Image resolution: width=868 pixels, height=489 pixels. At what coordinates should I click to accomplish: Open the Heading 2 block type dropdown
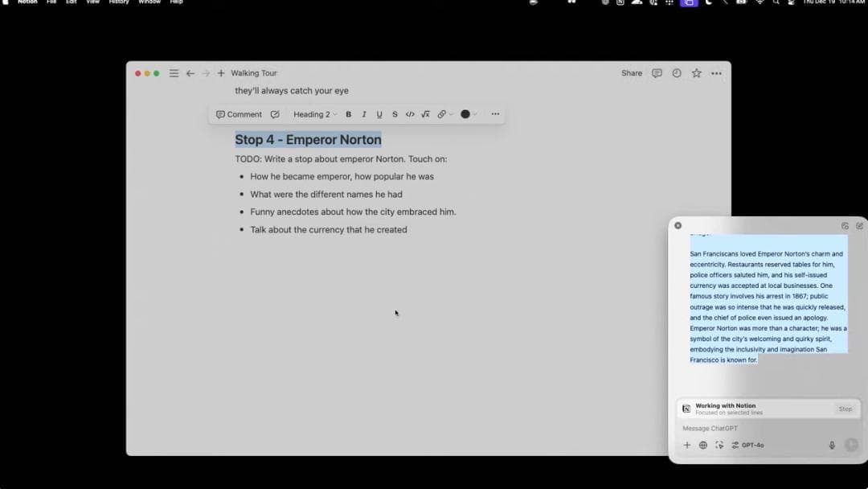coord(315,114)
